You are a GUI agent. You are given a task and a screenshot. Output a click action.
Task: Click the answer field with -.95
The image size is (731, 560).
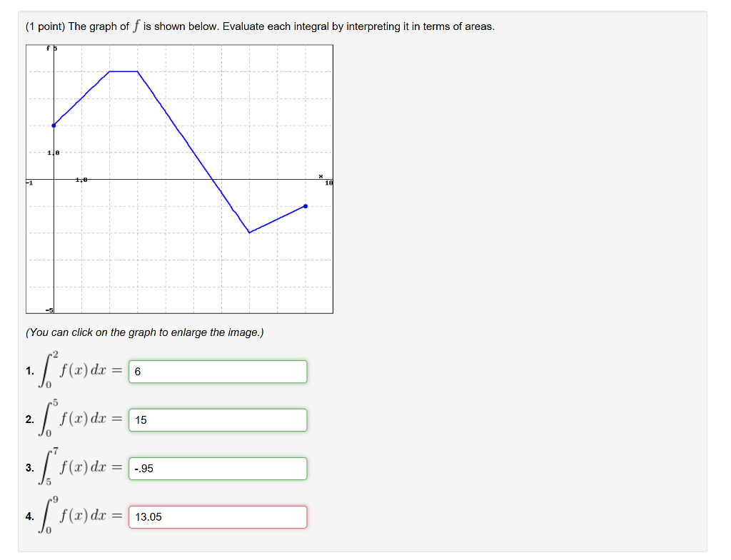click(x=218, y=469)
